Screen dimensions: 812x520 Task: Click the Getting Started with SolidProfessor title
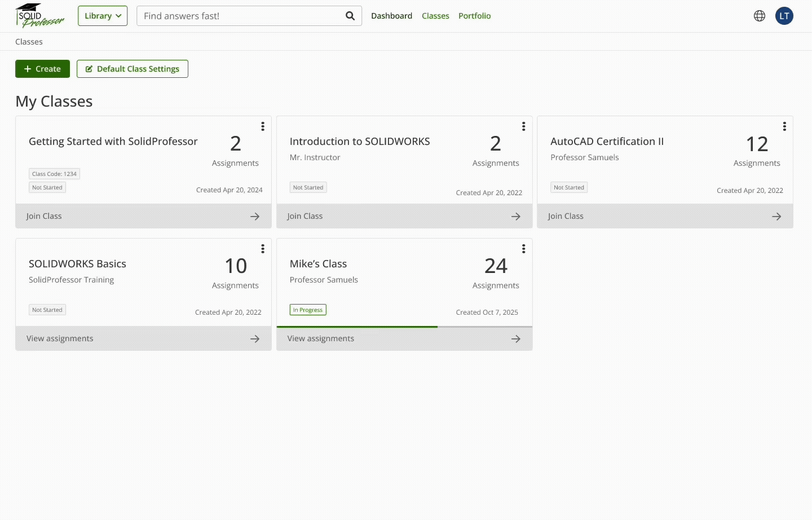coord(113,142)
